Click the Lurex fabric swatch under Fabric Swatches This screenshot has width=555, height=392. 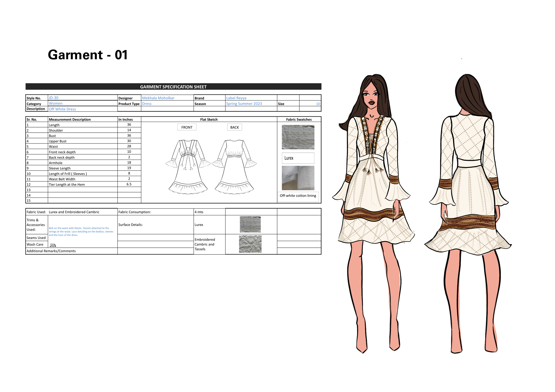(x=298, y=137)
